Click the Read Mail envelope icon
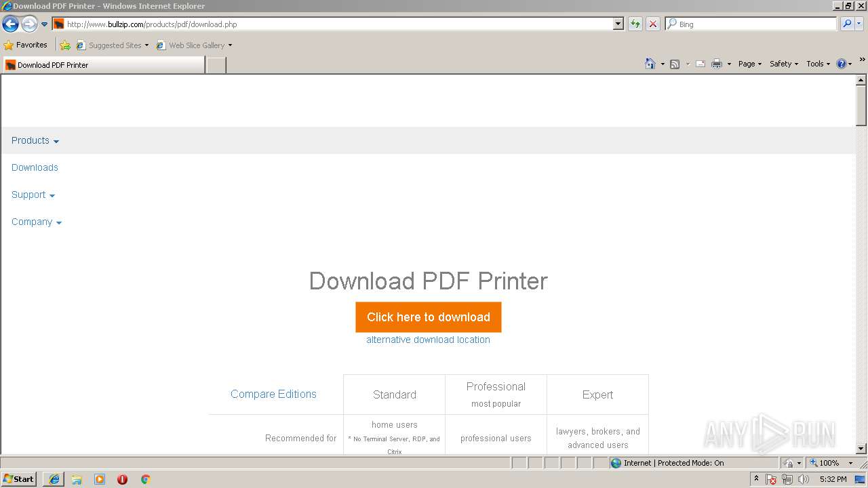Screen dimensions: 868x488 (701, 64)
